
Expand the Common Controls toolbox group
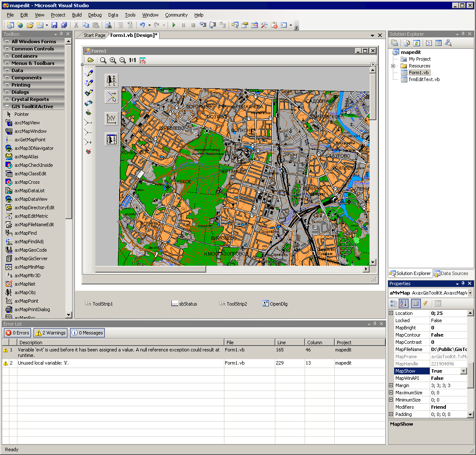[x=7, y=48]
